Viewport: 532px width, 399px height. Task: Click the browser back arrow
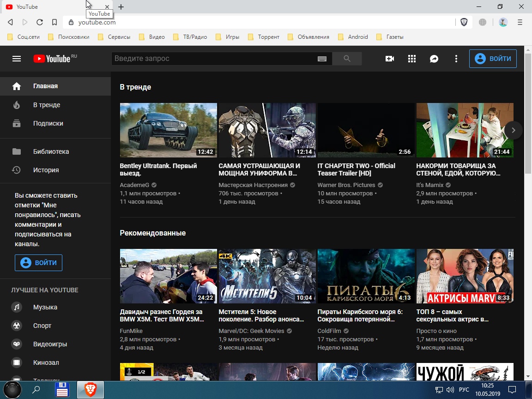click(11, 22)
